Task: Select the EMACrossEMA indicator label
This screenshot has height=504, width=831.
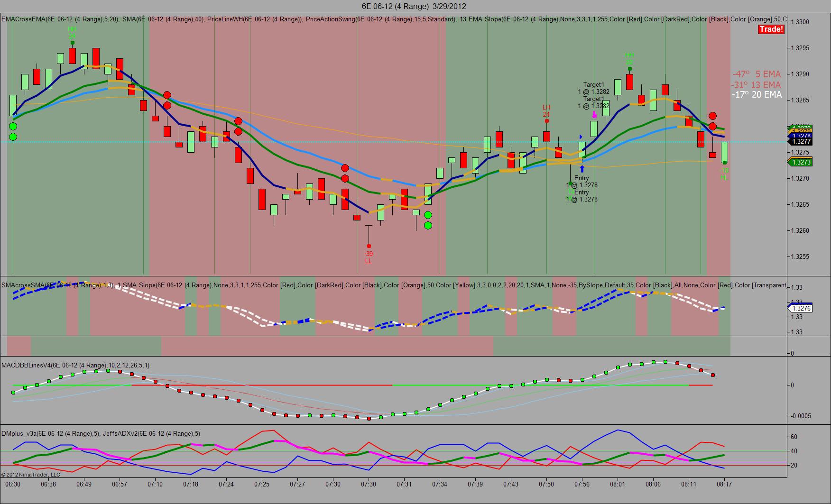Action: [x=60, y=19]
